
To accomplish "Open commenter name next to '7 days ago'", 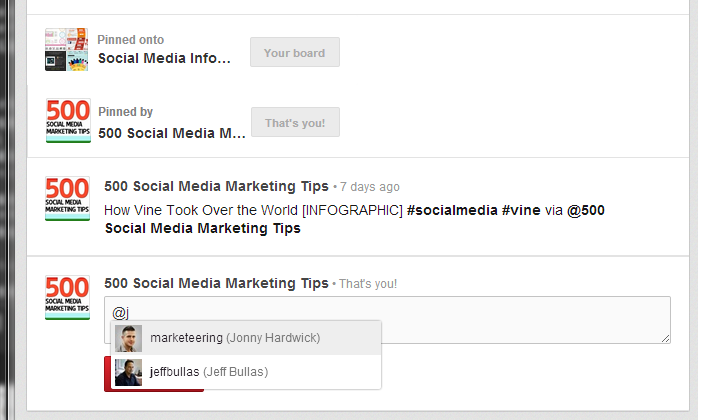I will coord(216,186).
